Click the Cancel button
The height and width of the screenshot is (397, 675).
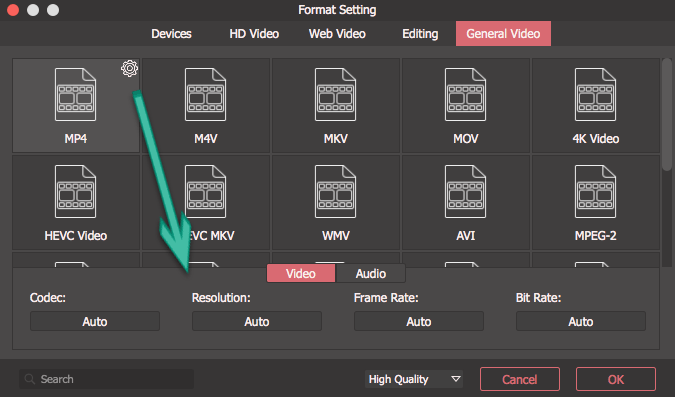pyautogui.click(x=520, y=379)
